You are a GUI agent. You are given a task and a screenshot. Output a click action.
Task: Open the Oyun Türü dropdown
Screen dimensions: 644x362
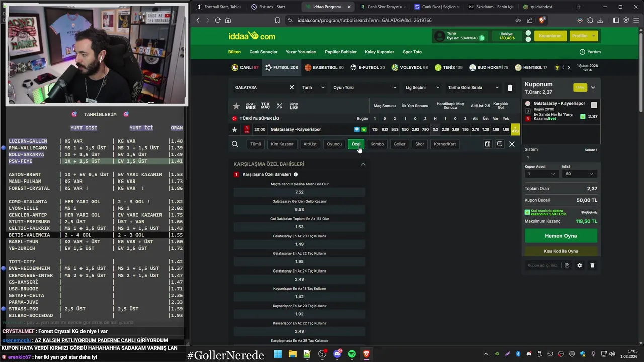pyautogui.click(x=365, y=87)
